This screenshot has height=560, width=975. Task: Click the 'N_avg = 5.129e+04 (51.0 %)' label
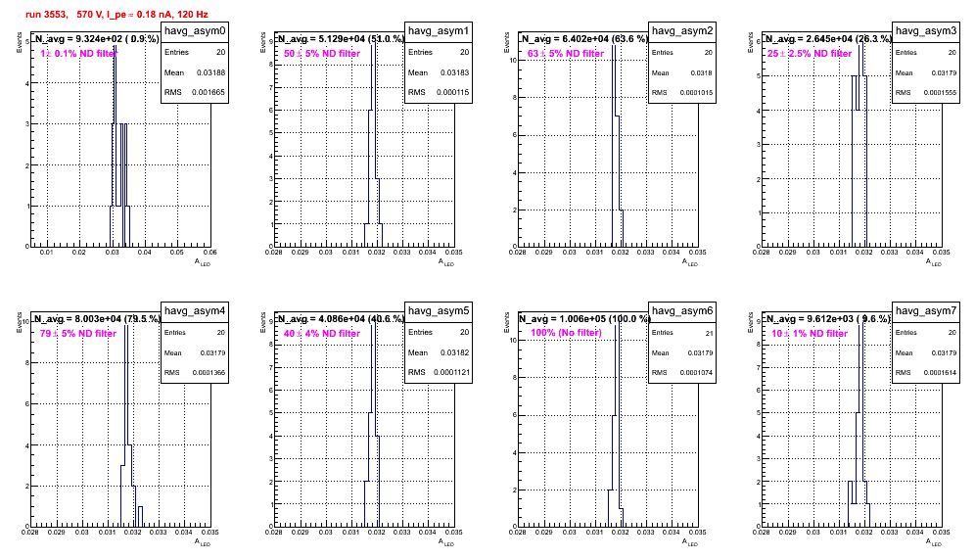(x=340, y=38)
